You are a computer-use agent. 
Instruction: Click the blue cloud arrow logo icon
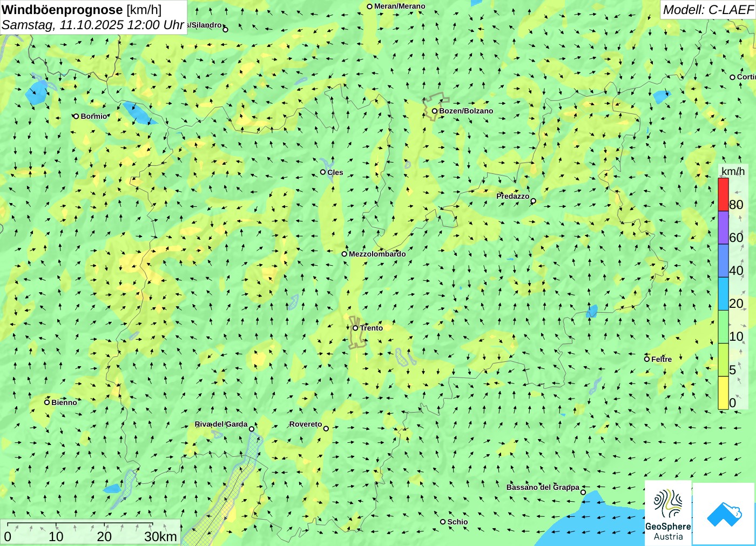point(724,514)
